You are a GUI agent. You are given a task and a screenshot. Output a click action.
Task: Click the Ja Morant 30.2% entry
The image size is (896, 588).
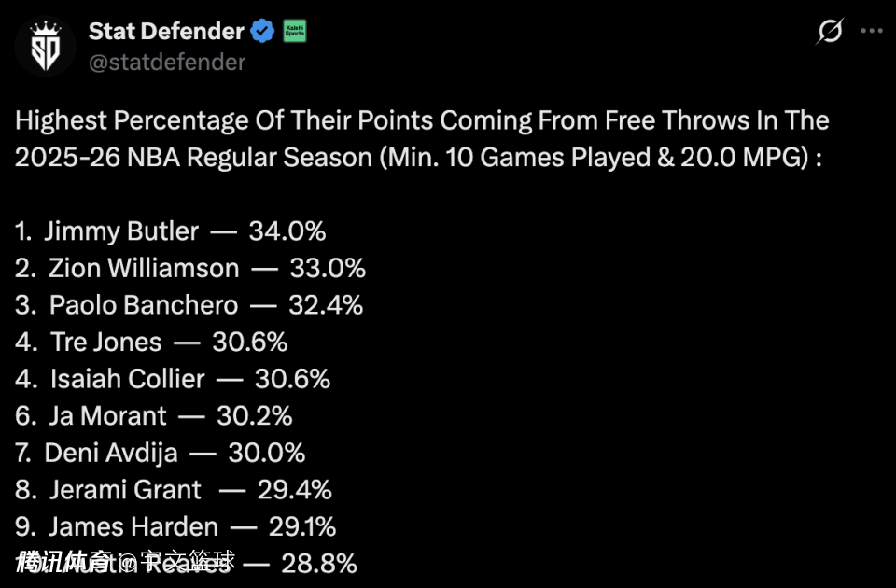click(154, 415)
